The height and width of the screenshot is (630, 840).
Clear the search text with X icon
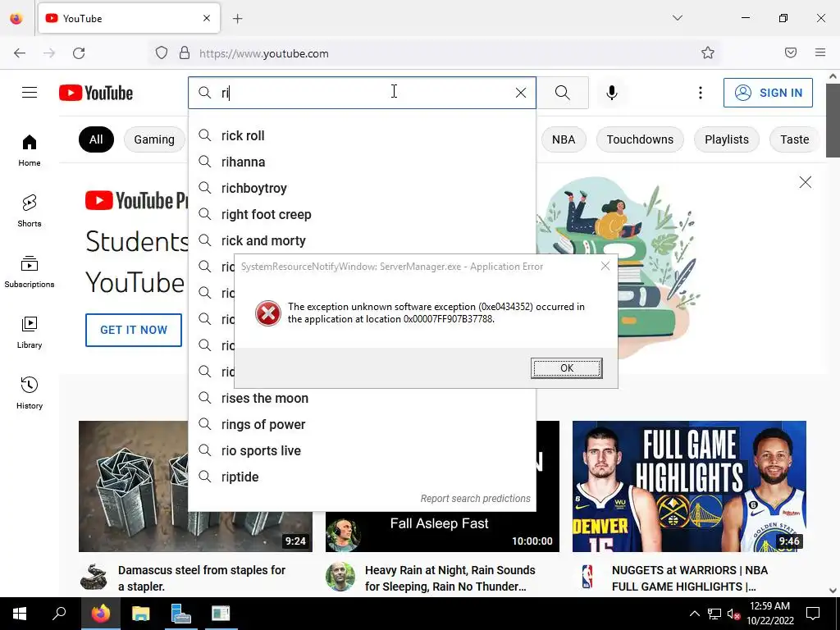pyautogui.click(x=520, y=93)
